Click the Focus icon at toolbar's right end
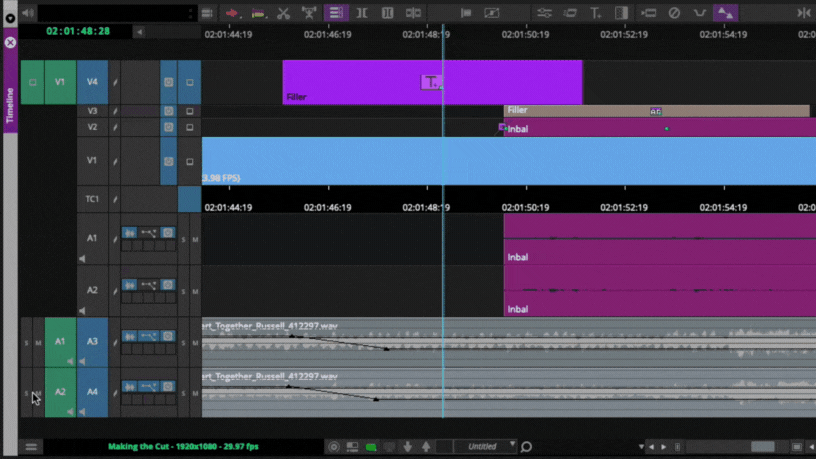The image size is (816, 459). (804, 13)
